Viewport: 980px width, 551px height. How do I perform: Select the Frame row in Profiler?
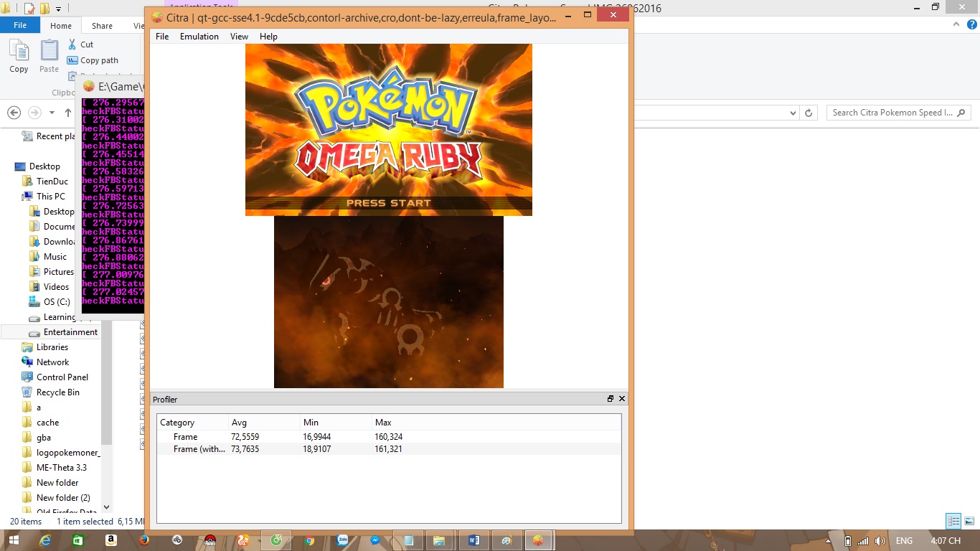389,436
